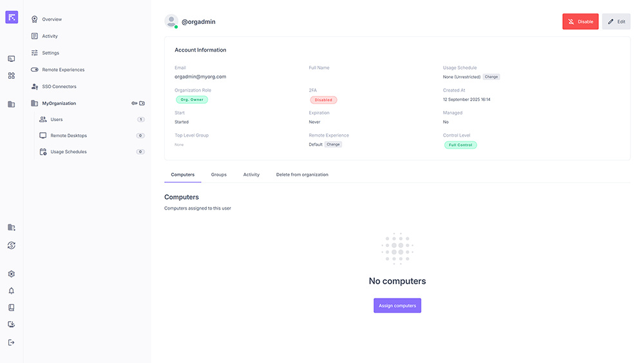Screen dimensions: 644x363
Task: Open the four-squares apps icon in left rail
Action: (x=12, y=75)
